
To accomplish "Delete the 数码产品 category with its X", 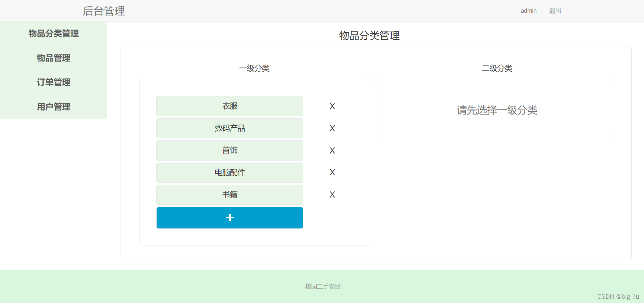I will pyautogui.click(x=332, y=128).
